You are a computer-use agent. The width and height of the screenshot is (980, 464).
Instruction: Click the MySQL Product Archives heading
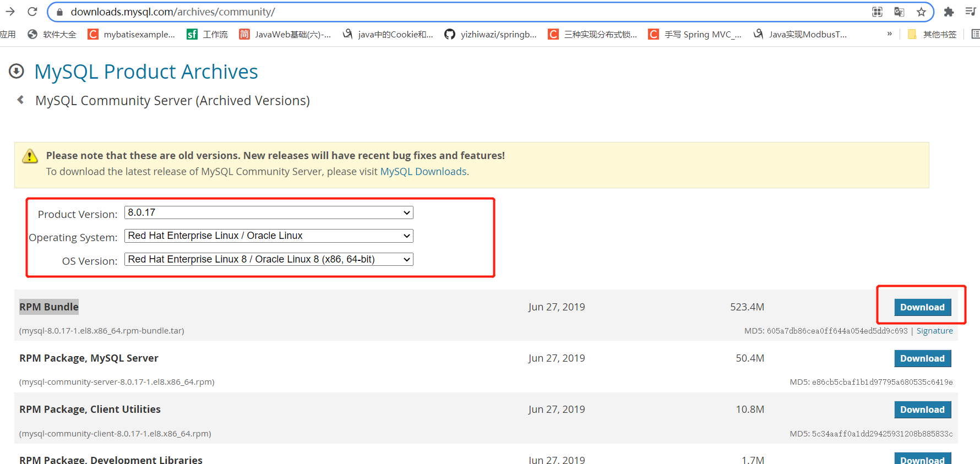(146, 72)
